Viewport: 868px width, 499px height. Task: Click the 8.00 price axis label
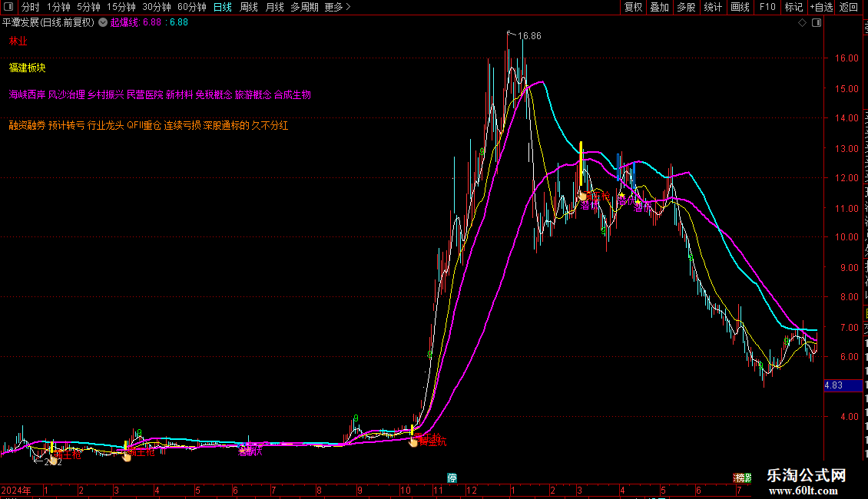(x=850, y=297)
